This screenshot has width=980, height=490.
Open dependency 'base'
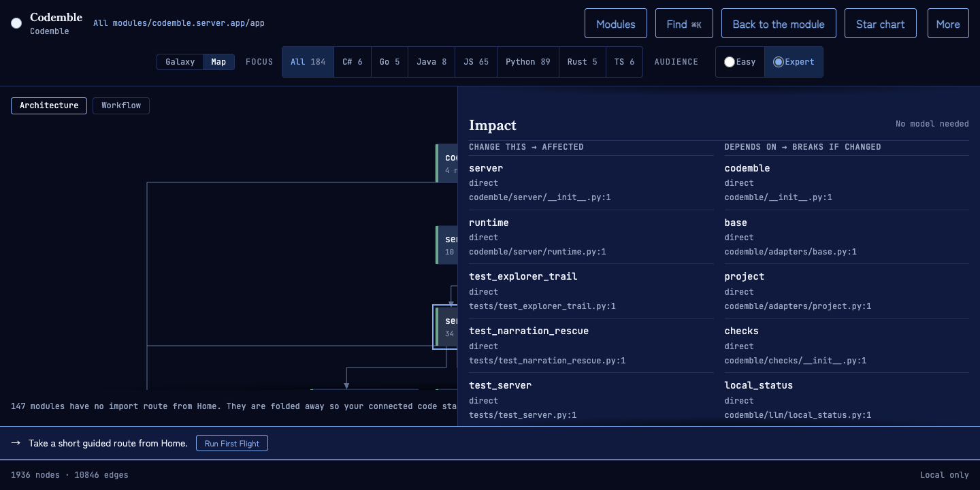tap(736, 223)
